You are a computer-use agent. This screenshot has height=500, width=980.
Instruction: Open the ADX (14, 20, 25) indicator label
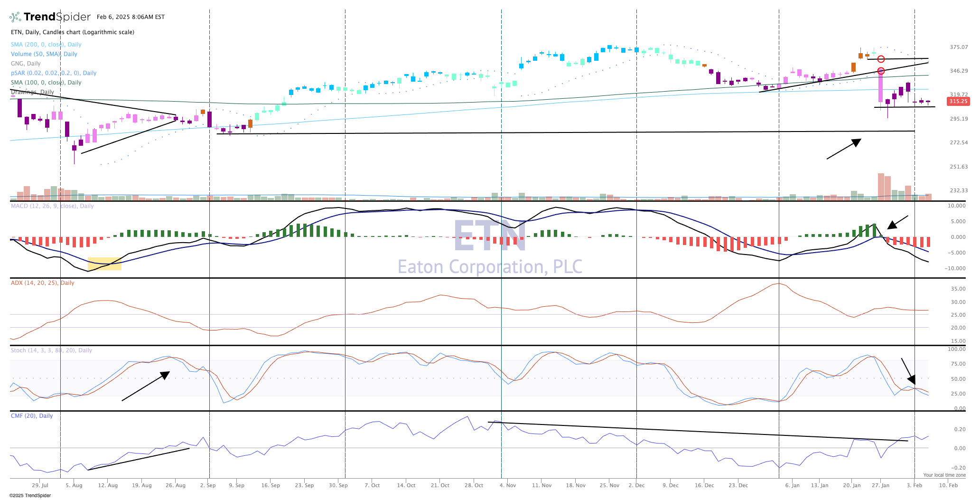coord(43,283)
